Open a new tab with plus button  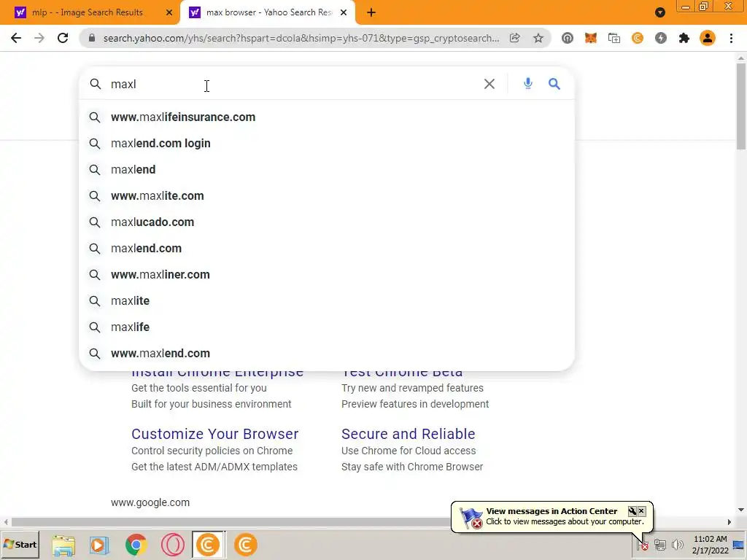coord(371,12)
